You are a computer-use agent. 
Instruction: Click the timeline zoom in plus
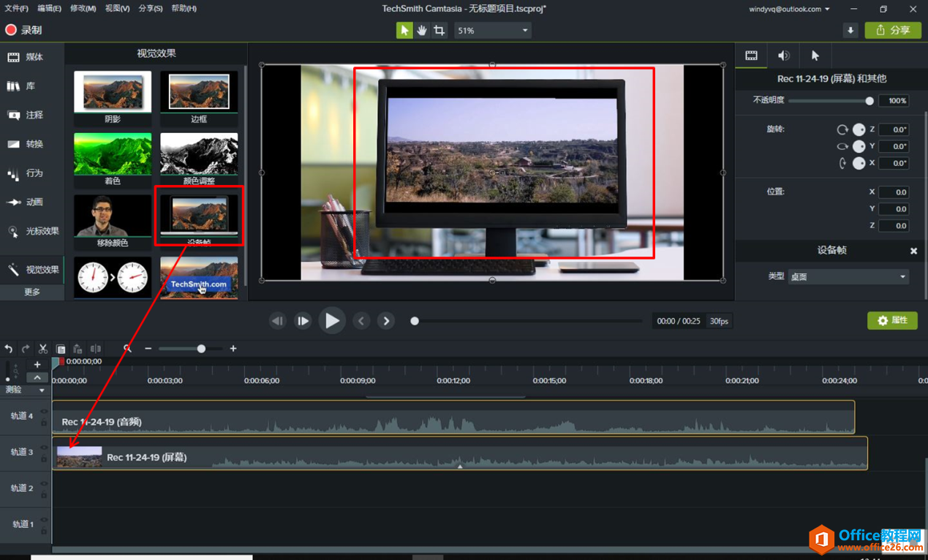pos(233,349)
